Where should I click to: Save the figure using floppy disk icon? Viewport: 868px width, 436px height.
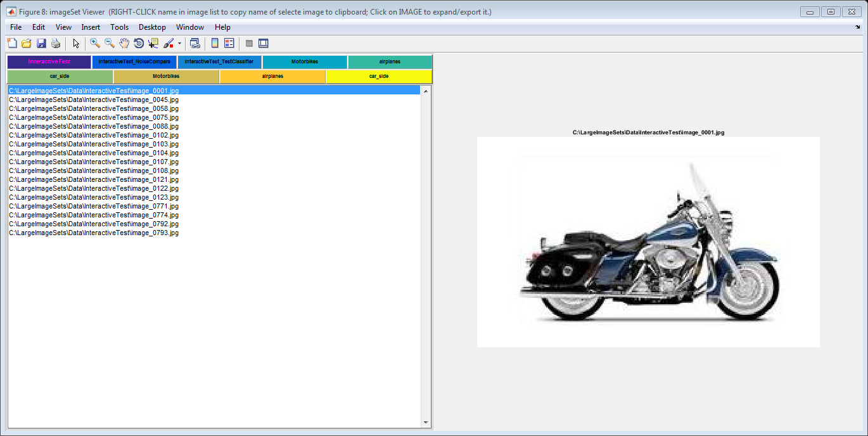(41, 43)
